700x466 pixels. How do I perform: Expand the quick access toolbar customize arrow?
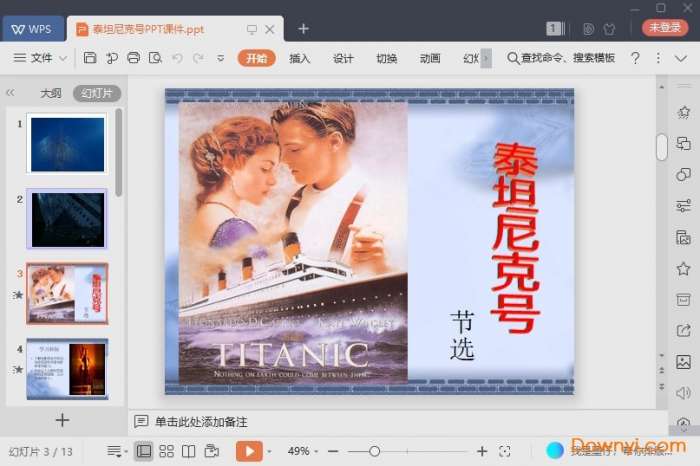click(x=221, y=58)
